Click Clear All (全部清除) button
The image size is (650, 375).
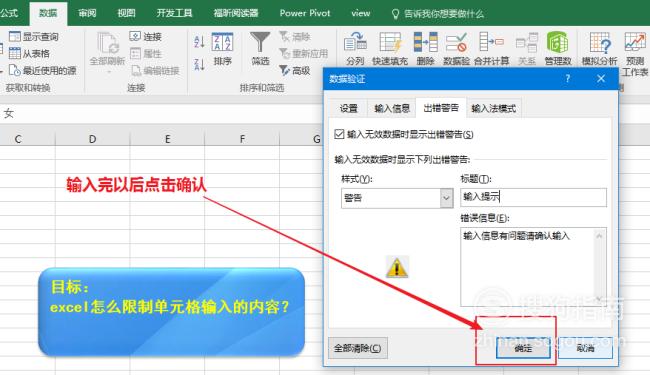(358, 348)
